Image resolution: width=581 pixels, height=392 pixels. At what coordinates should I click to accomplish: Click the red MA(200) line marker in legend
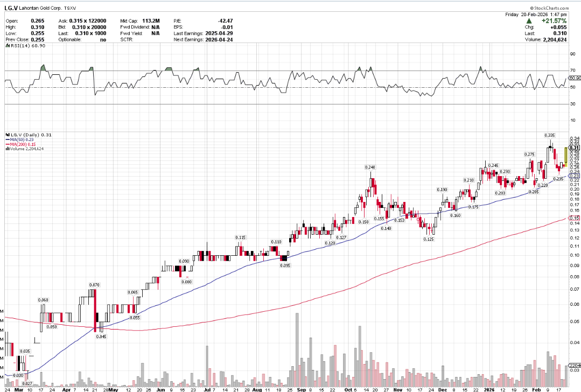click(x=6, y=144)
